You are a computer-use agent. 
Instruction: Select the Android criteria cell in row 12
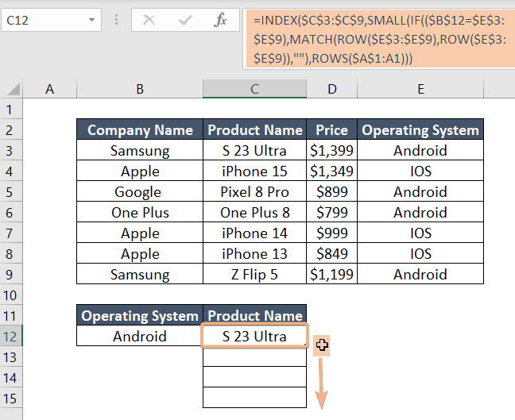[x=140, y=336]
